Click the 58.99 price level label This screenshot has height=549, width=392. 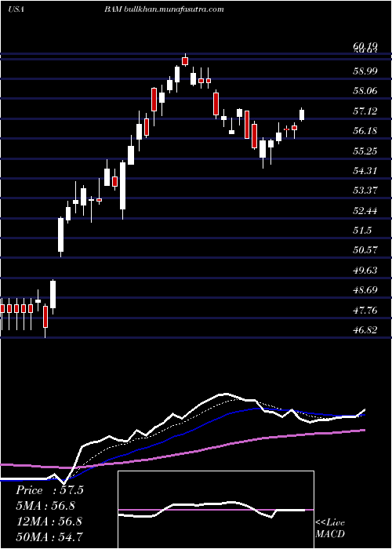pyautogui.click(x=365, y=71)
